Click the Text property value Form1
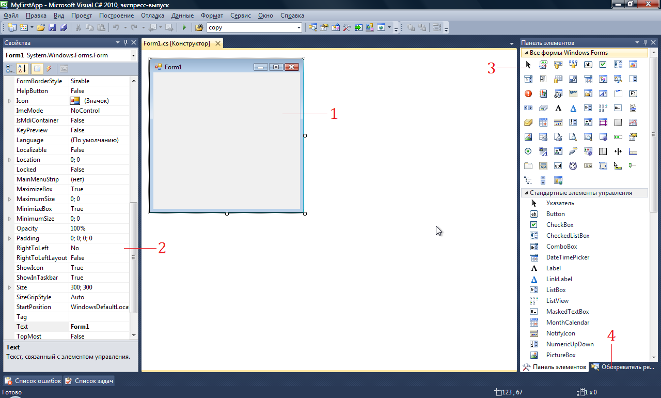The width and height of the screenshot is (661, 398). click(80, 327)
